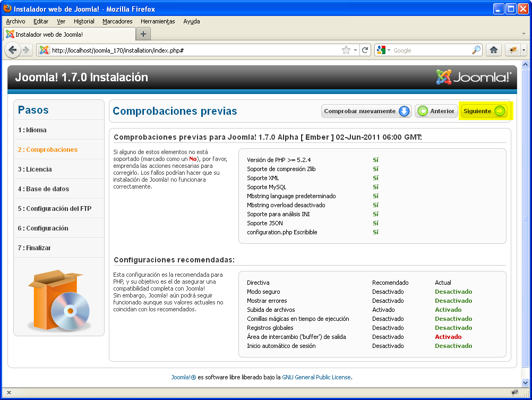The width and height of the screenshot is (532, 400).
Task: Click the Soporte MySQL row label
Action: point(267,187)
